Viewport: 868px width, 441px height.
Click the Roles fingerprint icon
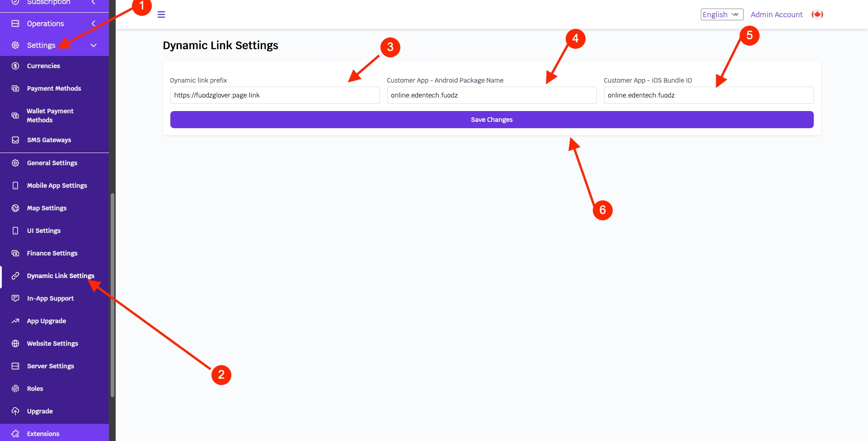15,389
